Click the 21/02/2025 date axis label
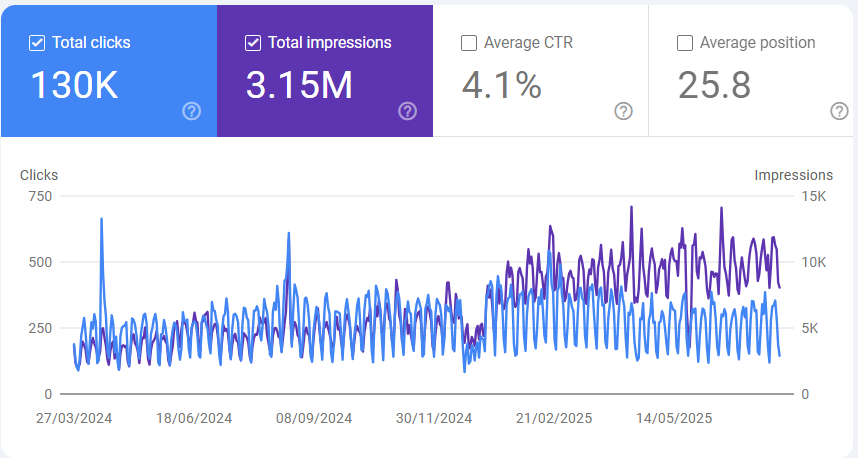This screenshot has height=458, width=858. click(554, 419)
